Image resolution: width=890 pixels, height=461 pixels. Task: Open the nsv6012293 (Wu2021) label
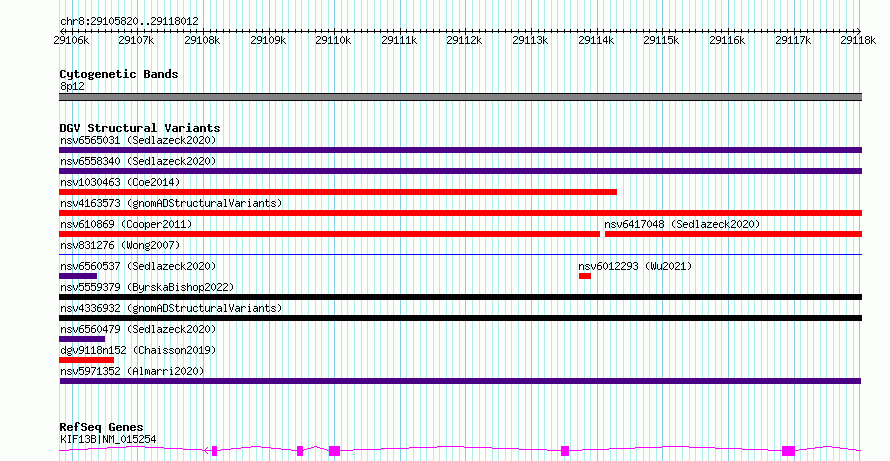pos(635,266)
